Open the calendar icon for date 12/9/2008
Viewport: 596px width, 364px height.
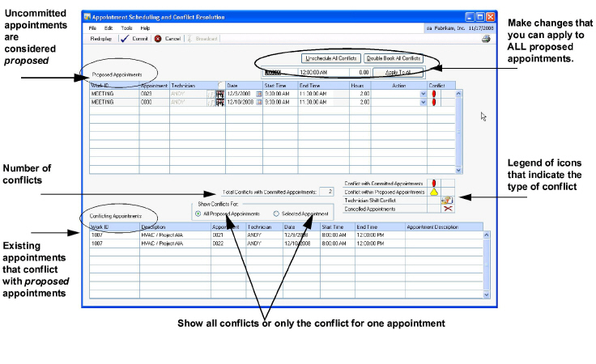(259, 94)
